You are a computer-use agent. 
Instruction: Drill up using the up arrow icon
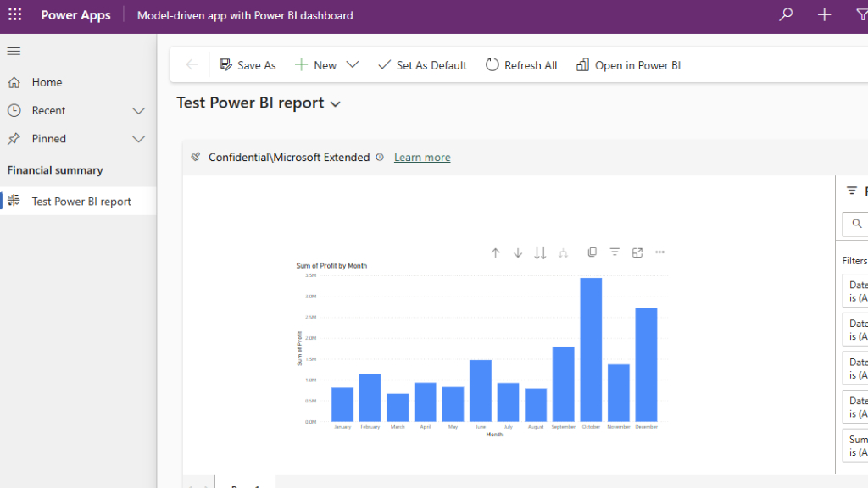point(496,252)
